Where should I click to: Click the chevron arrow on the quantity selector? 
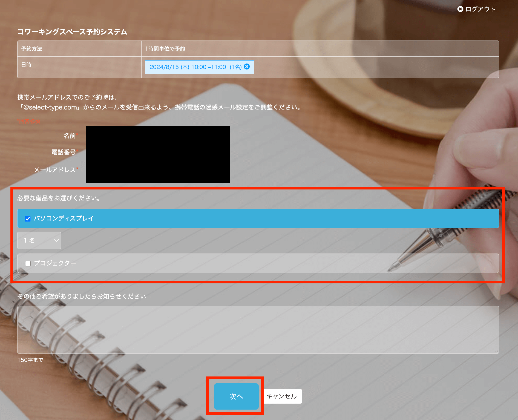point(56,240)
